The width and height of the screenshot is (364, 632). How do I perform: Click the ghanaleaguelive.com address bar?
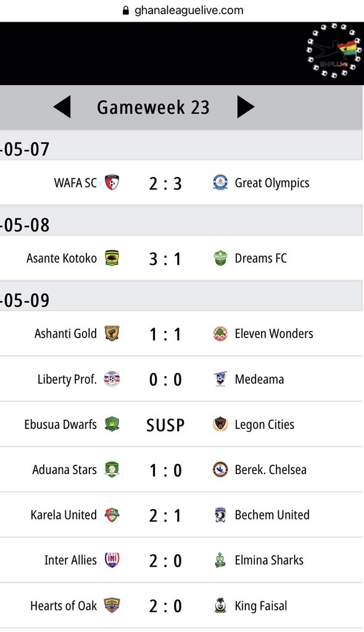[x=183, y=10]
